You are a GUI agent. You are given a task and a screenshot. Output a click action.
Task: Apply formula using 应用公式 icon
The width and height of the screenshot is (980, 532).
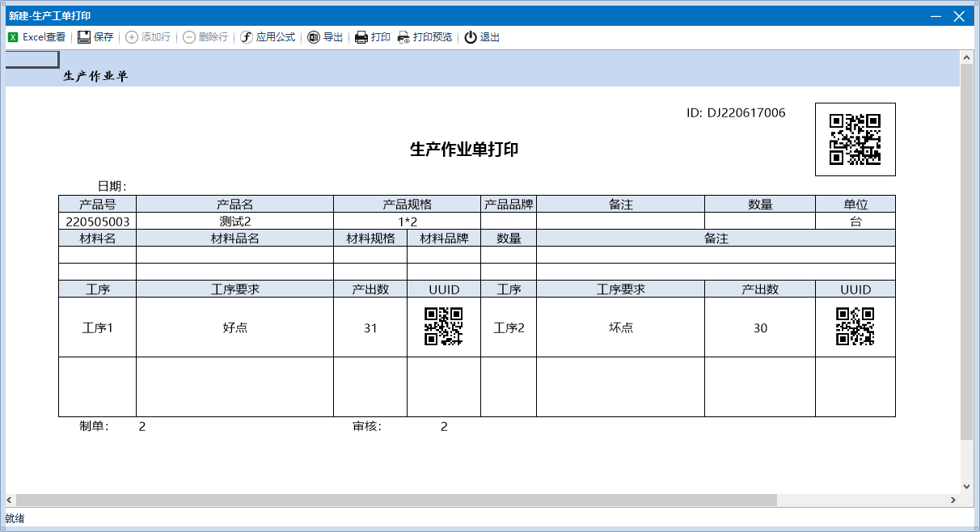click(247, 37)
